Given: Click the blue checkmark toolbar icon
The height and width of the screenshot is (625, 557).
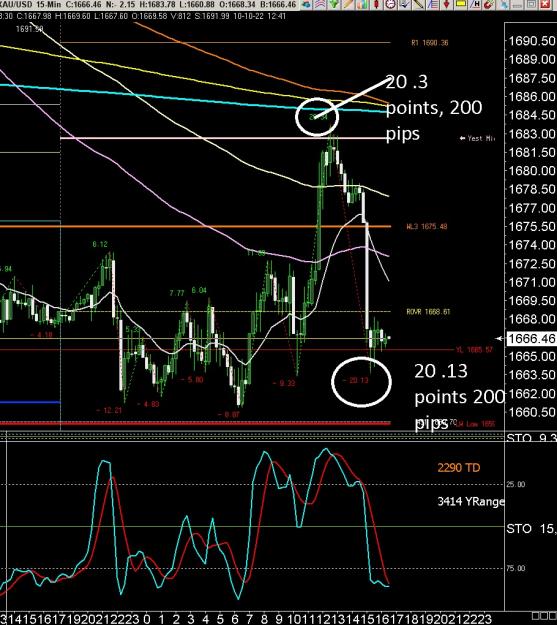Looking at the screenshot, I should tap(405, 4).
